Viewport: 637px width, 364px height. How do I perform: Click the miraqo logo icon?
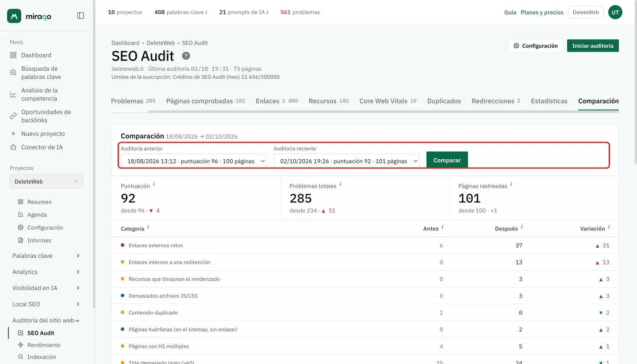pyautogui.click(x=14, y=16)
